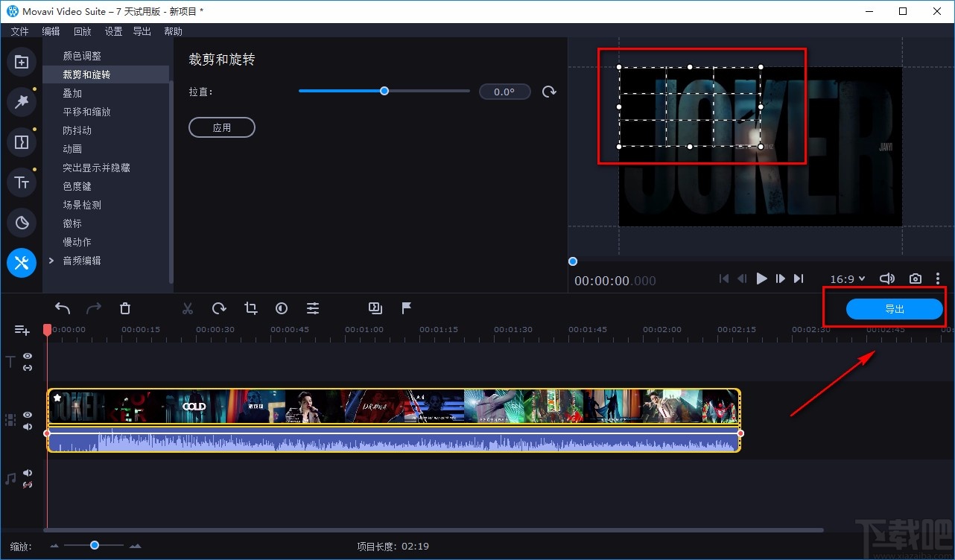Click the preview seek bar handle
This screenshot has height=560, width=955.
pos(572,261)
